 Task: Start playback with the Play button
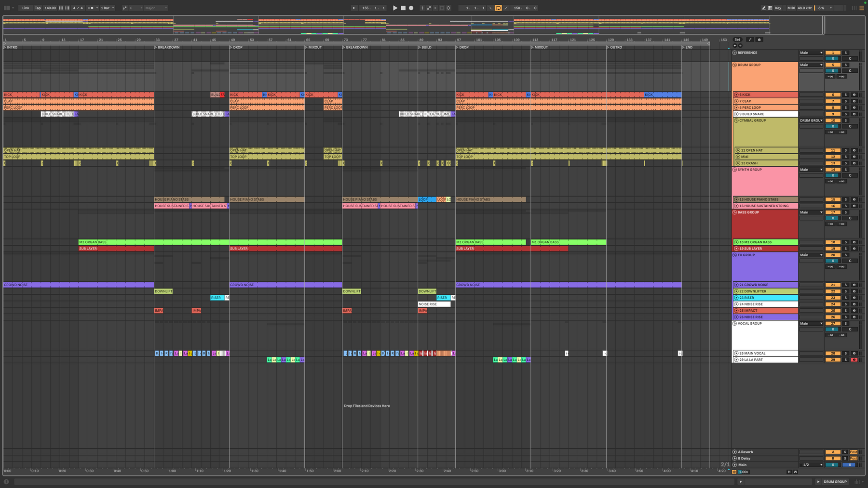click(395, 8)
